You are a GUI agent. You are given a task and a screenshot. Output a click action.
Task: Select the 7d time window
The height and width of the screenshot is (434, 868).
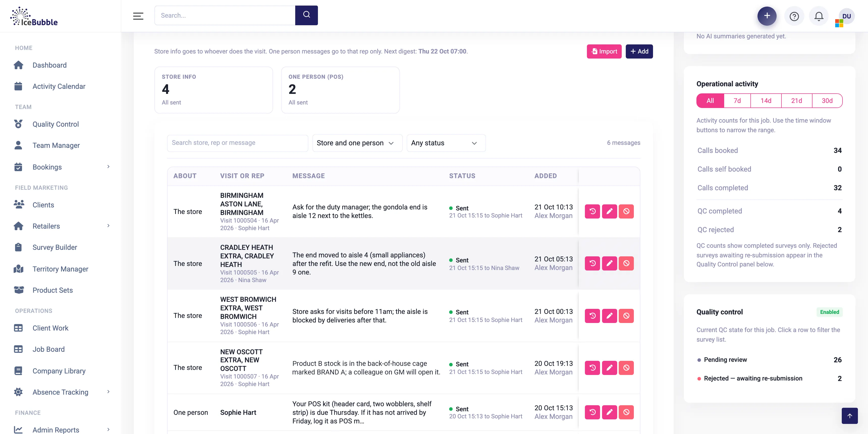737,101
